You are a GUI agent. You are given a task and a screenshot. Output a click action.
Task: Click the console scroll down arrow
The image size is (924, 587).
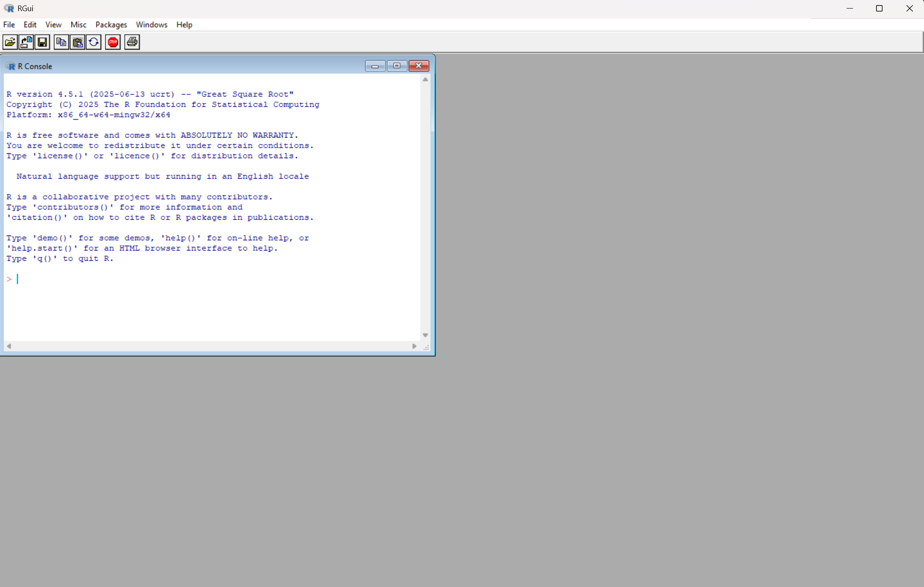[x=425, y=335]
